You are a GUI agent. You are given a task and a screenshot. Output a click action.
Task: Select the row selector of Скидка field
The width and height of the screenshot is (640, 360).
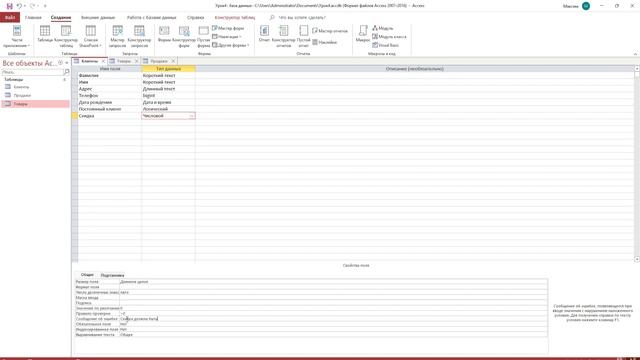tap(75, 116)
